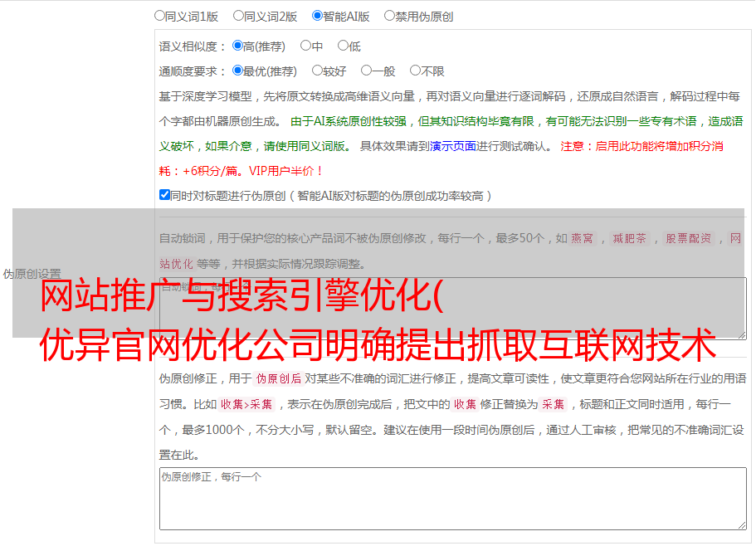Set 语义相似度 to 中
756x546 pixels.
coord(305,46)
